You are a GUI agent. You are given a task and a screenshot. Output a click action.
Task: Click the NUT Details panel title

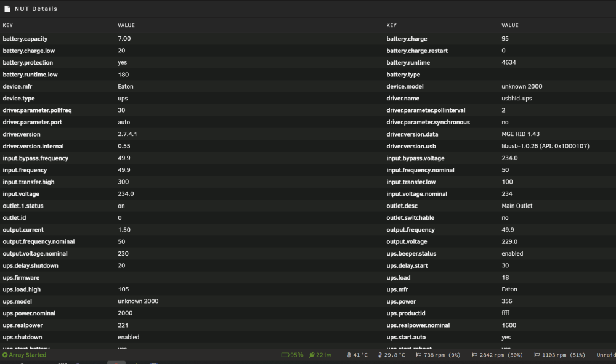36,9
